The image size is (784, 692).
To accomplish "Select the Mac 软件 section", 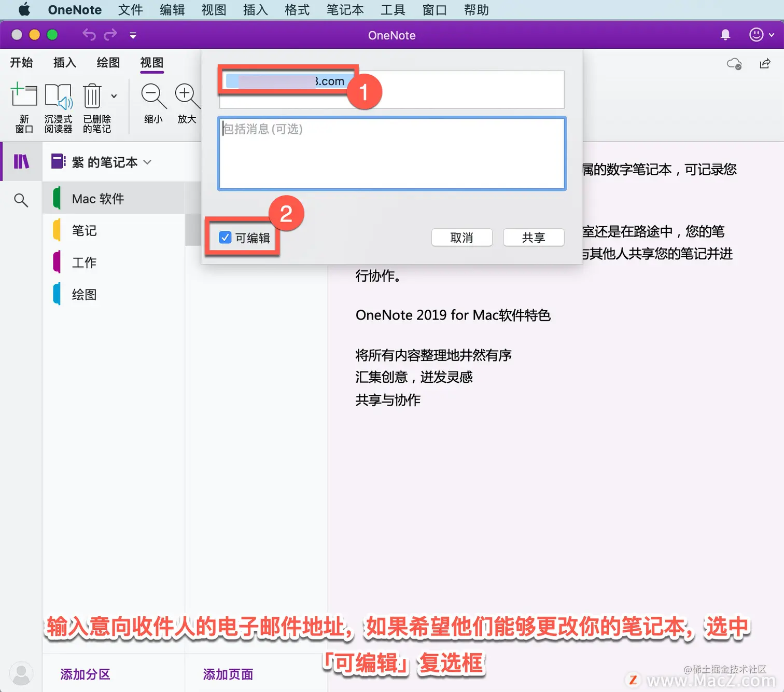I will 114,198.
